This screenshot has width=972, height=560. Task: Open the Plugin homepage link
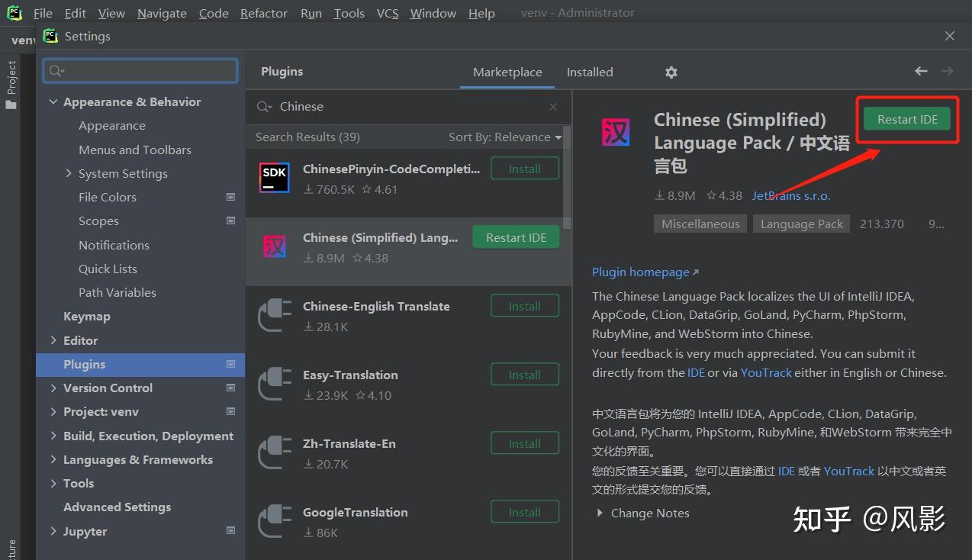[x=641, y=272]
